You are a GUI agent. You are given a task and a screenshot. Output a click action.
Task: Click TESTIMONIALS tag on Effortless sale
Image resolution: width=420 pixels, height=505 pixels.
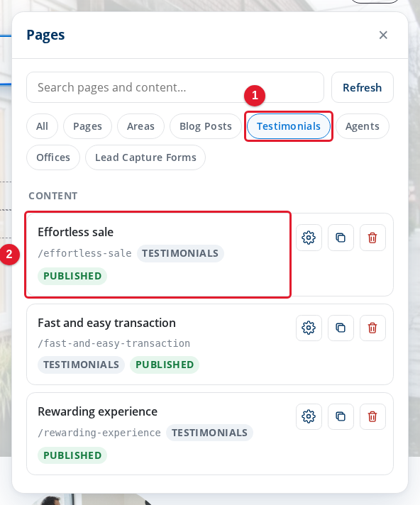coord(180,253)
